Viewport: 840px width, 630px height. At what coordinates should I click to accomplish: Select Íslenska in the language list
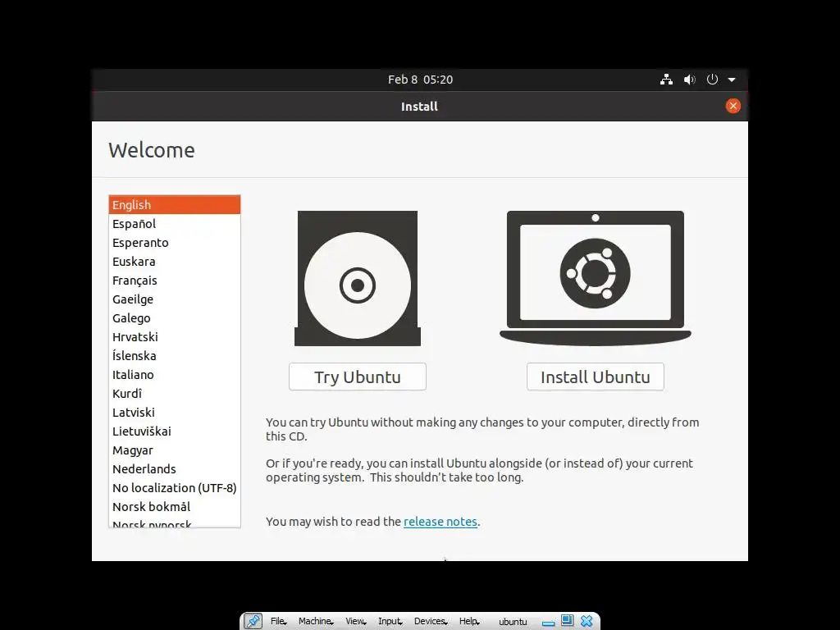pos(174,356)
